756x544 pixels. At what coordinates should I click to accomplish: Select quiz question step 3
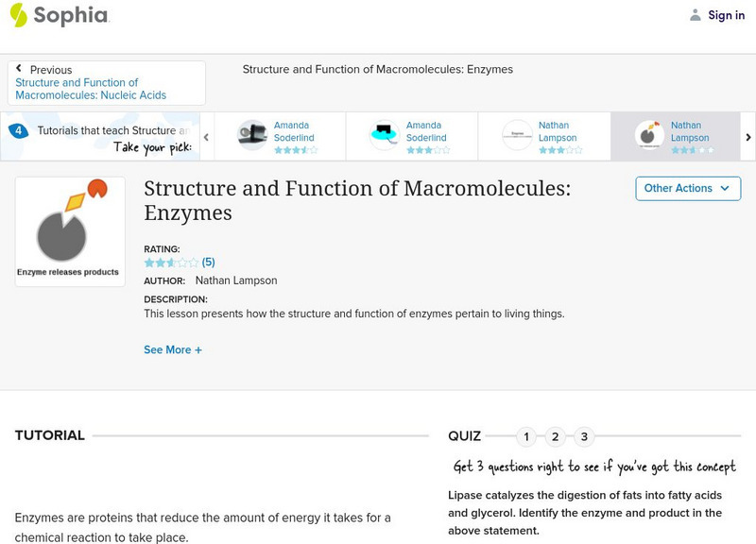tap(583, 436)
